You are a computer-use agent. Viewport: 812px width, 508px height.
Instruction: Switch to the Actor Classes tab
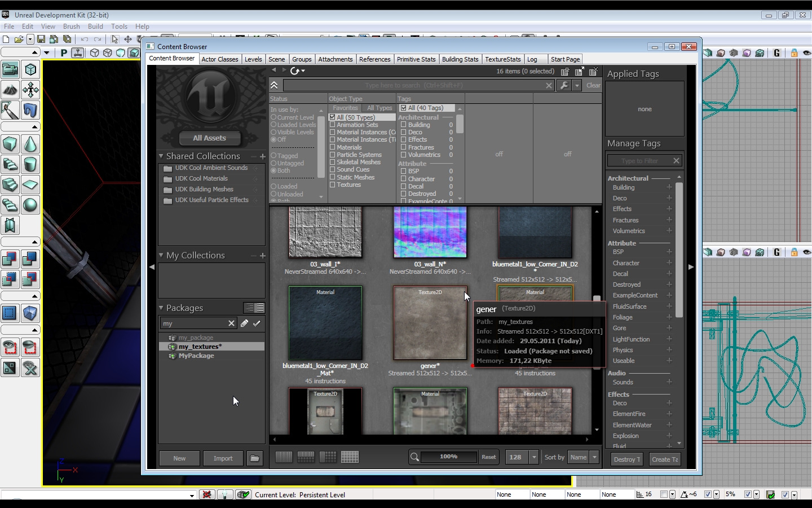point(219,59)
